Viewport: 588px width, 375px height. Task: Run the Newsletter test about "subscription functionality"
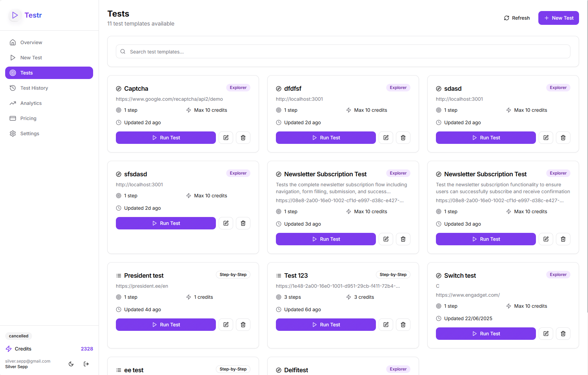[486, 239]
